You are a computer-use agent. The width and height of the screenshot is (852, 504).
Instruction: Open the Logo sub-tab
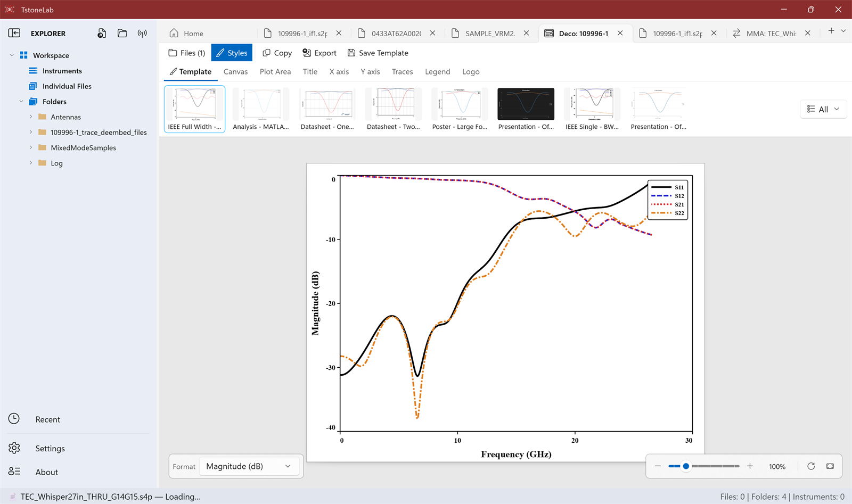(x=471, y=71)
